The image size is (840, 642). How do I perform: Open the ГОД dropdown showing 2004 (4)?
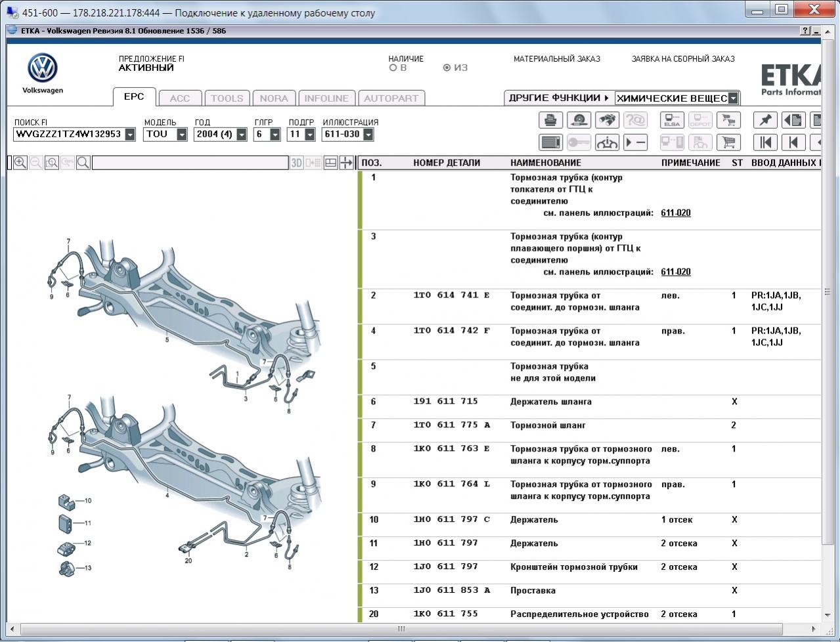click(x=242, y=134)
